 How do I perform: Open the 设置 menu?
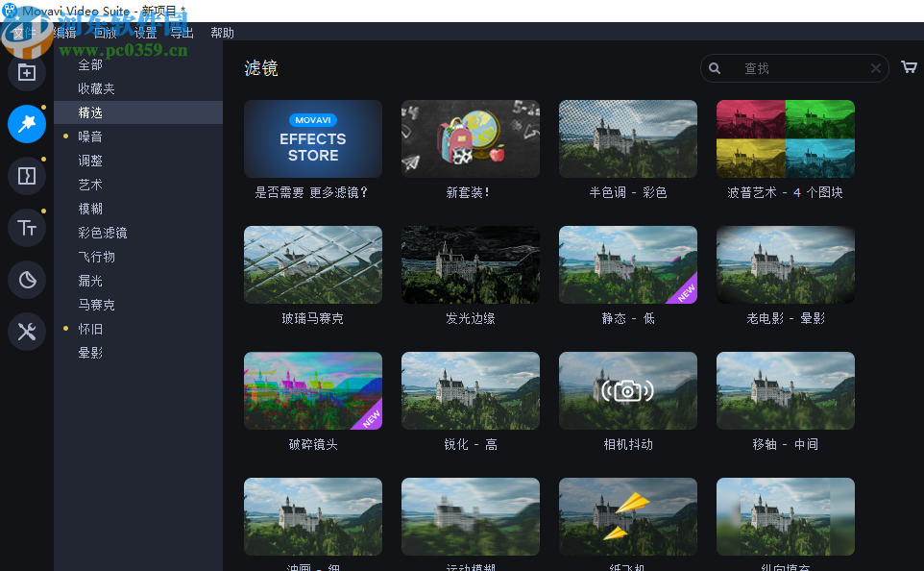[146, 32]
